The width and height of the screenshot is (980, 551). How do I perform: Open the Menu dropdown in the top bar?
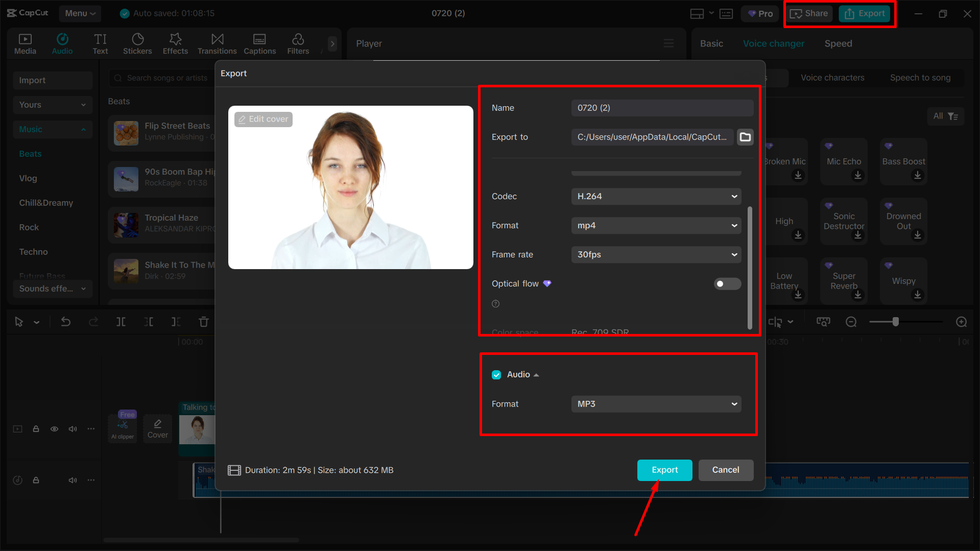click(x=80, y=13)
